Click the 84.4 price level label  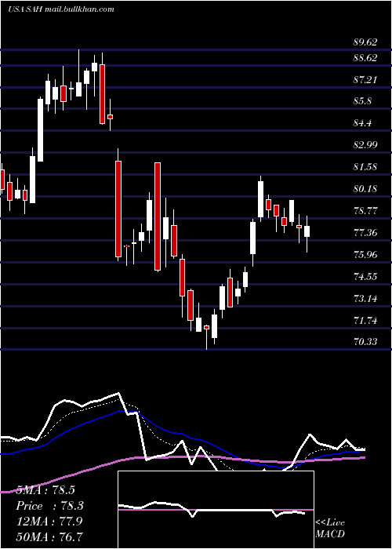pos(363,123)
